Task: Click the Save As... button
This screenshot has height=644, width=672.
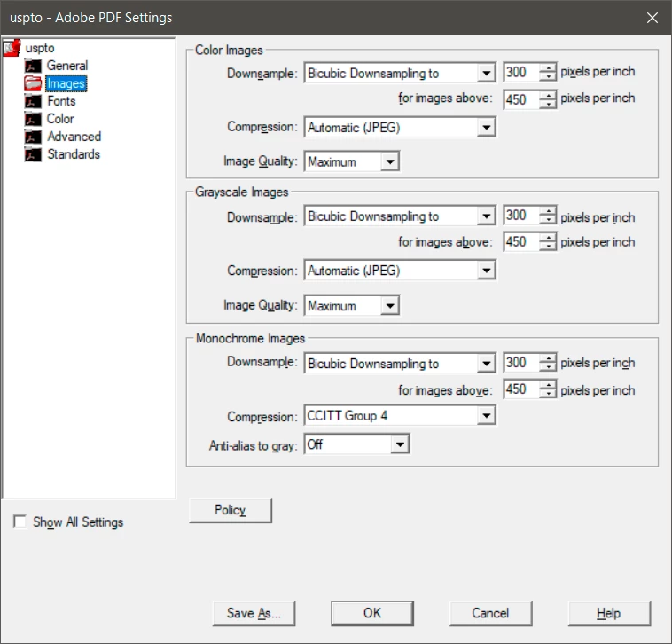Action: point(254,613)
